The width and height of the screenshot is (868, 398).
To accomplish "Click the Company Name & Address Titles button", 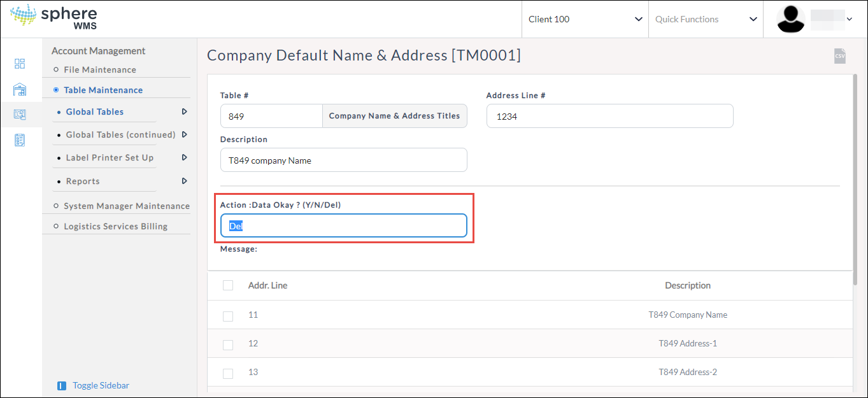I will point(394,116).
